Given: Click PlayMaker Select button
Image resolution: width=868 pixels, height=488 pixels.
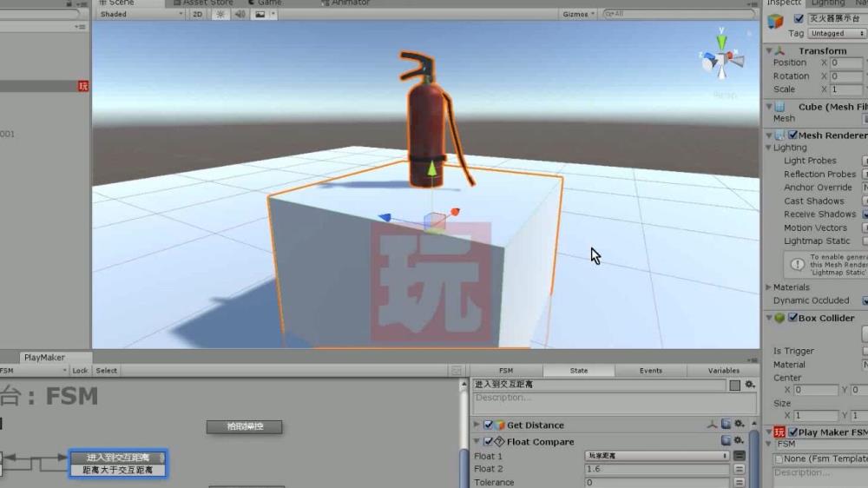Looking at the screenshot, I should (x=106, y=371).
